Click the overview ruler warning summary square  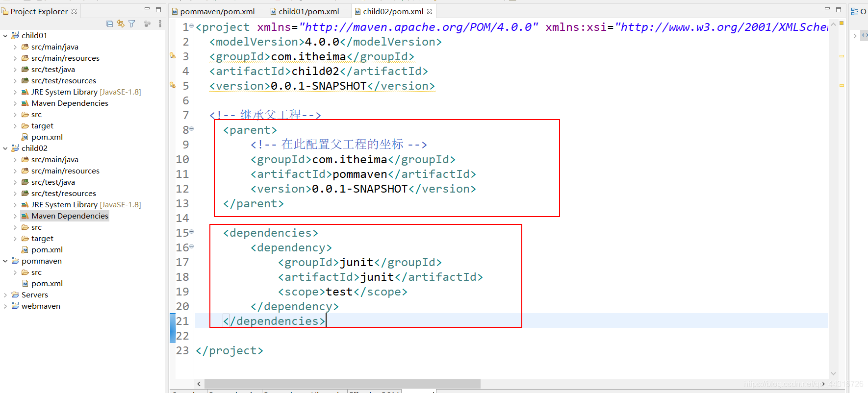click(842, 23)
